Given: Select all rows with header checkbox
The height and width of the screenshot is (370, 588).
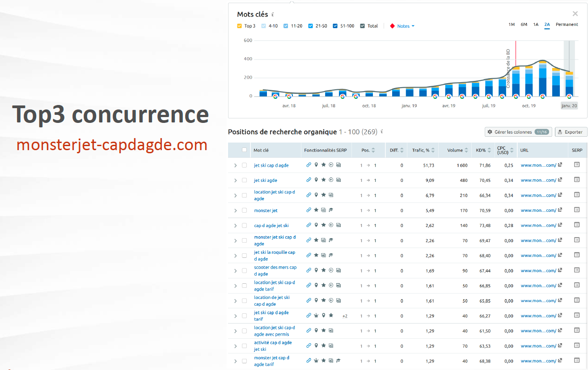Looking at the screenshot, I should [244, 150].
